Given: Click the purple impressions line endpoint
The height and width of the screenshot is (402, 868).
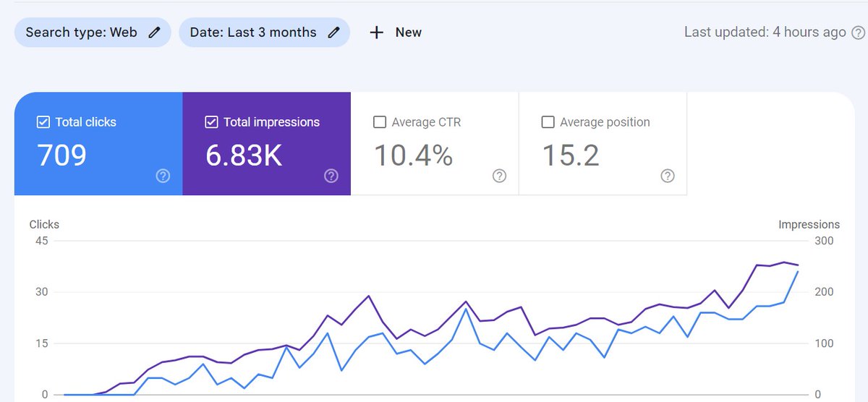Looking at the screenshot, I should (x=798, y=265).
